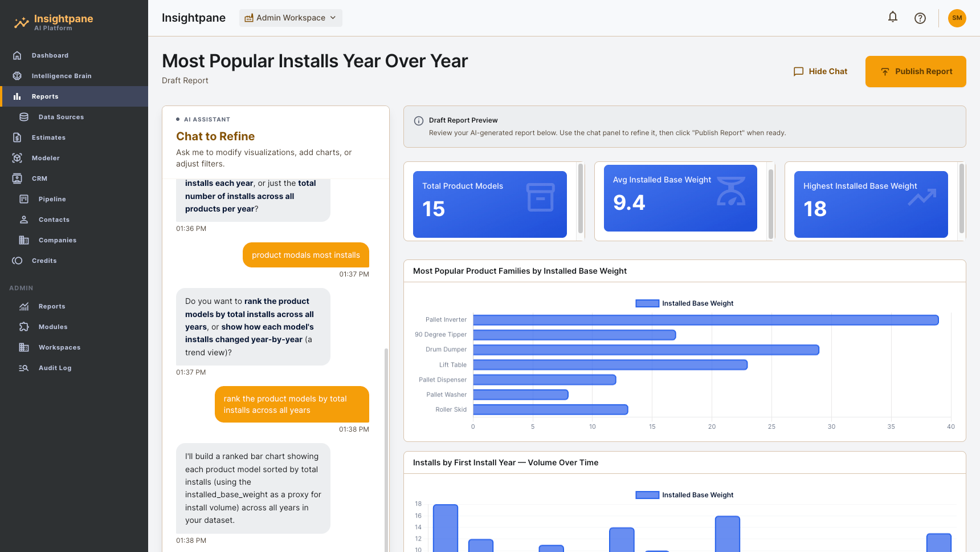980x552 pixels.
Task: Click the Credits coin icon
Action: click(17, 261)
